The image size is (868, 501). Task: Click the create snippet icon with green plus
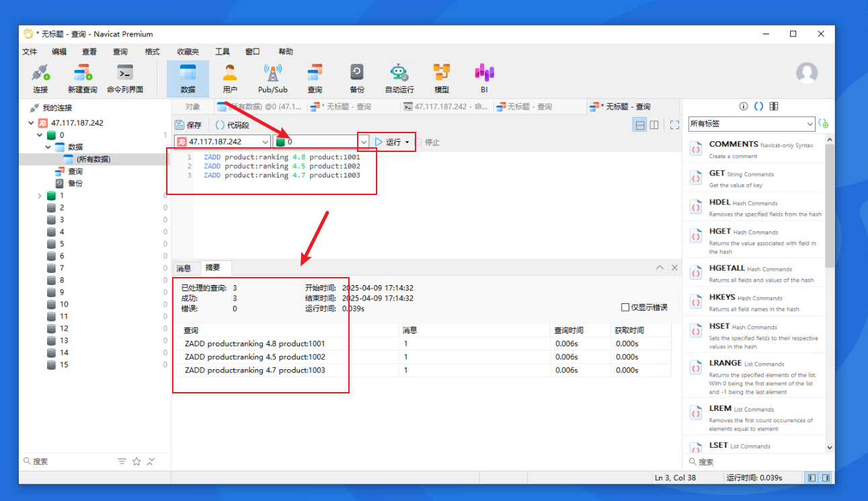coord(824,124)
